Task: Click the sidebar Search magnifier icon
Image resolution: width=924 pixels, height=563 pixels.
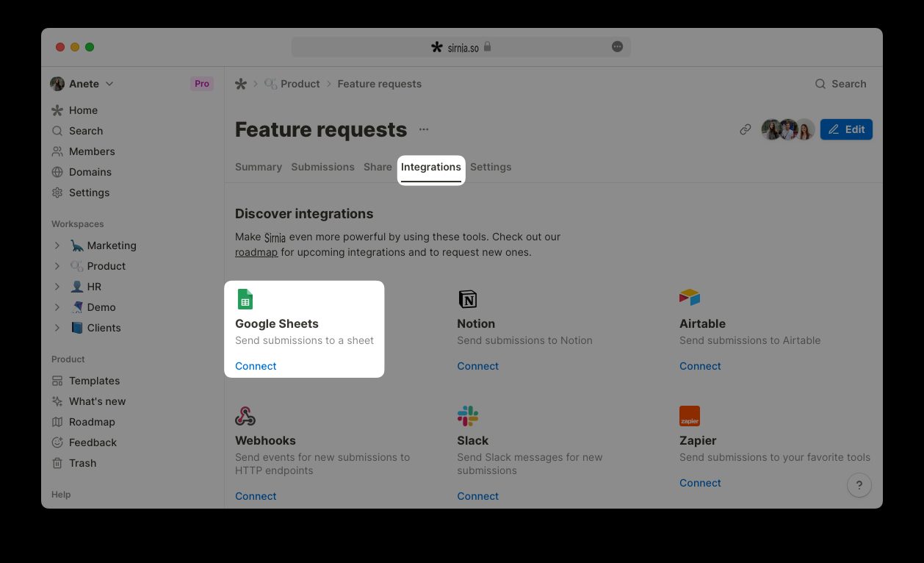Action: pyautogui.click(x=57, y=131)
